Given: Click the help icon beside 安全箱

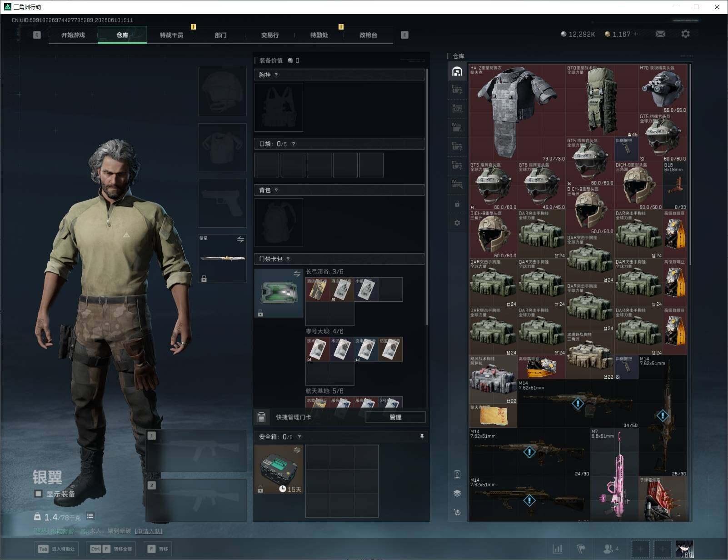Looking at the screenshot, I should (299, 437).
